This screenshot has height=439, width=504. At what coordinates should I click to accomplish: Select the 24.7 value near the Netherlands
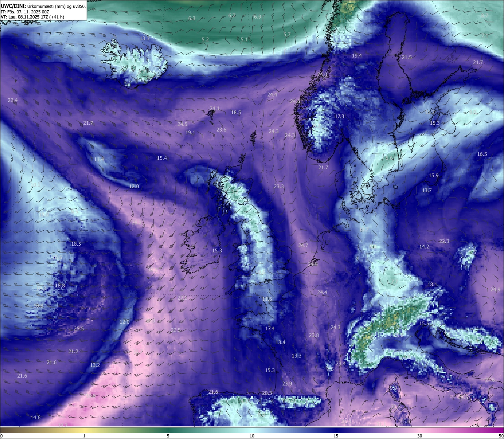(303, 246)
